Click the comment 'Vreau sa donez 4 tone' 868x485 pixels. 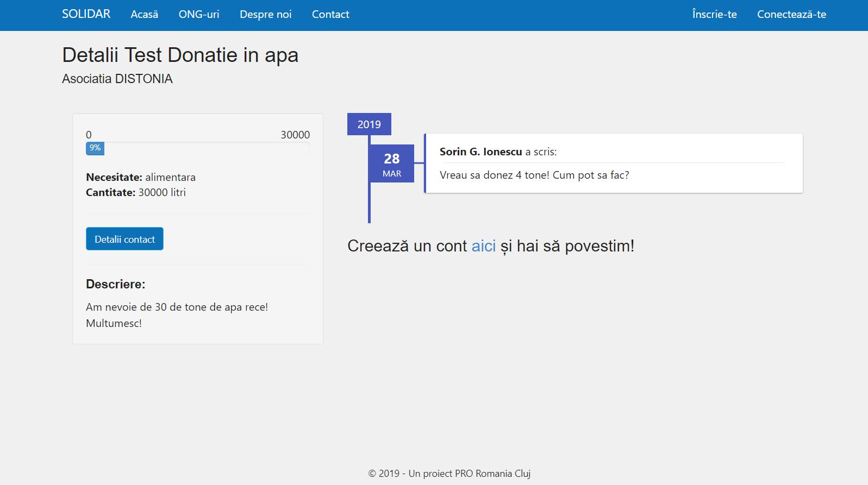pyautogui.click(x=534, y=175)
